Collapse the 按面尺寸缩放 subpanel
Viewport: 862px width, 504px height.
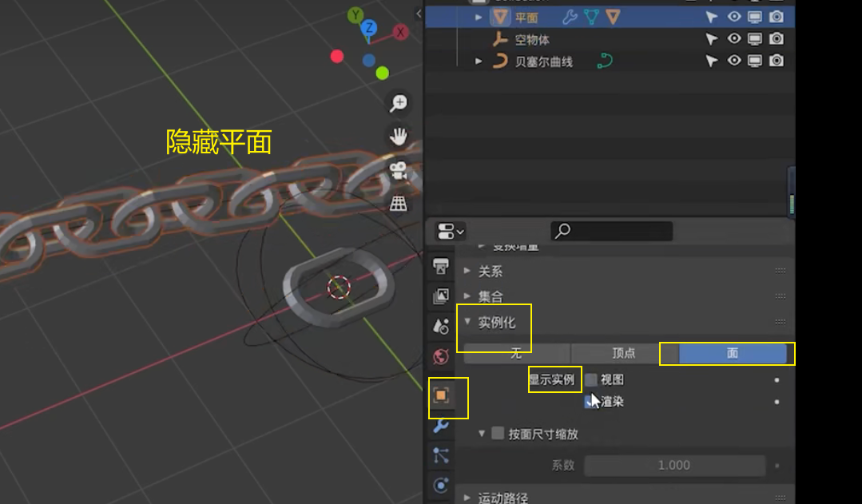(x=482, y=434)
